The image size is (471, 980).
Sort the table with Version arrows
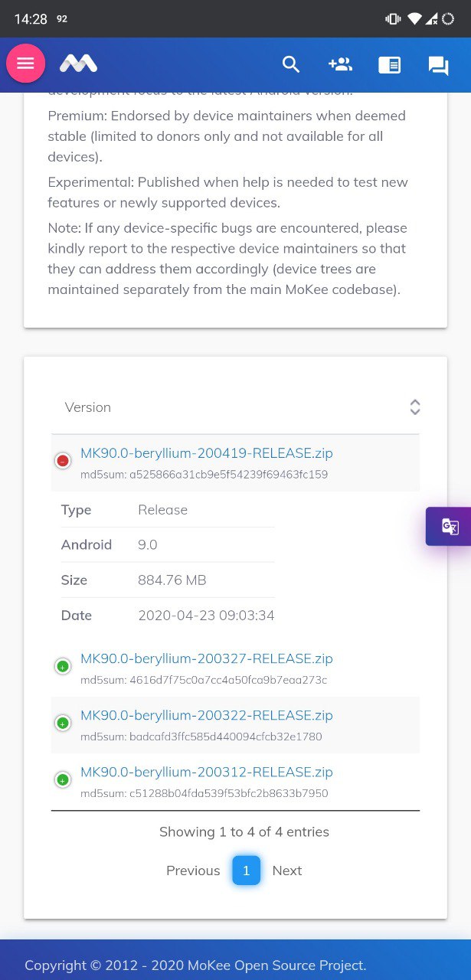pos(414,407)
